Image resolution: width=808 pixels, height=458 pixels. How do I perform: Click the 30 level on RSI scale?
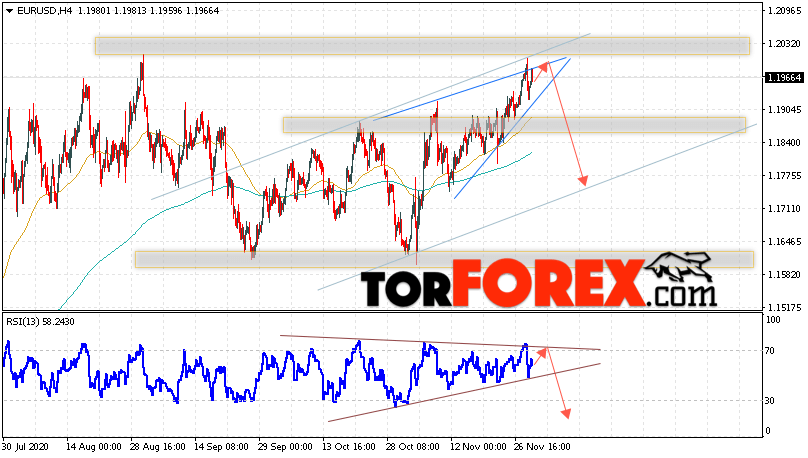click(770, 400)
